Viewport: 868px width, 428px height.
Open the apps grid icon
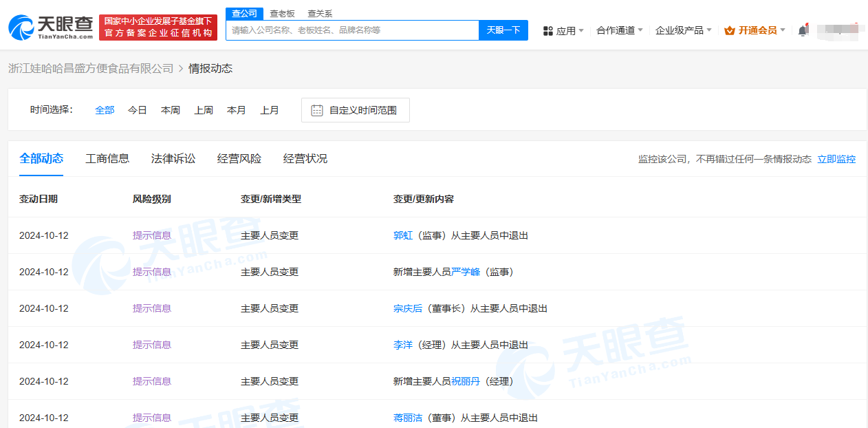click(548, 30)
